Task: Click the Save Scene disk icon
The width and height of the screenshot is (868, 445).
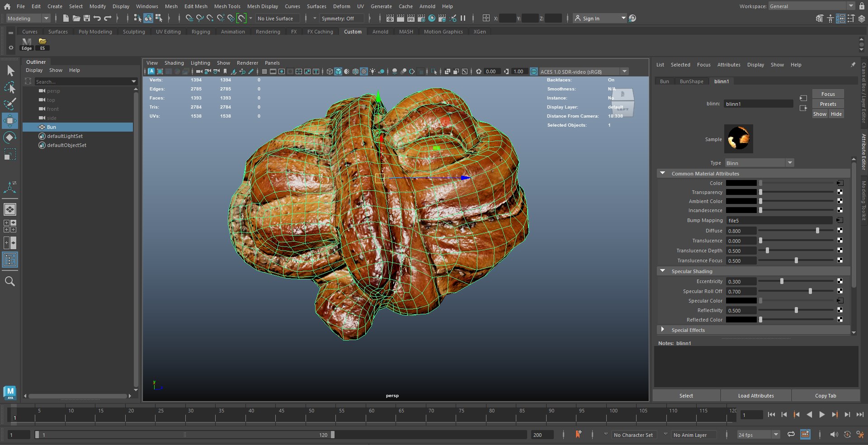Action: (x=87, y=18)
